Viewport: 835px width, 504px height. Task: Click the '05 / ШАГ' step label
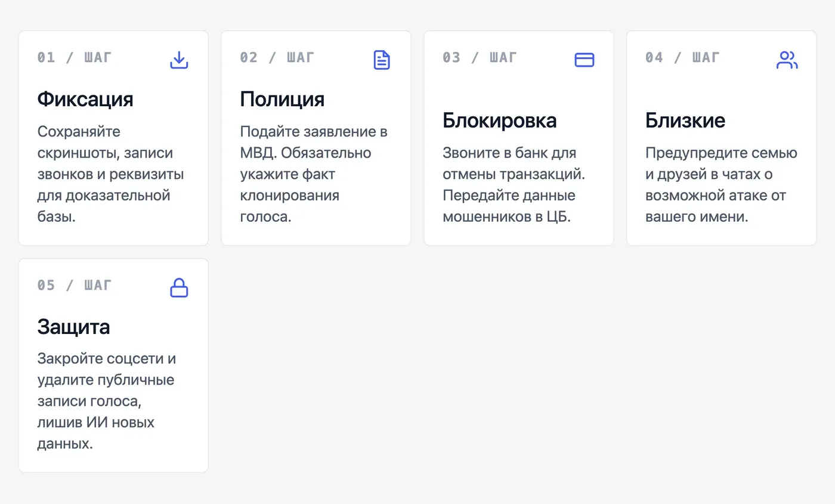point(75,286)
